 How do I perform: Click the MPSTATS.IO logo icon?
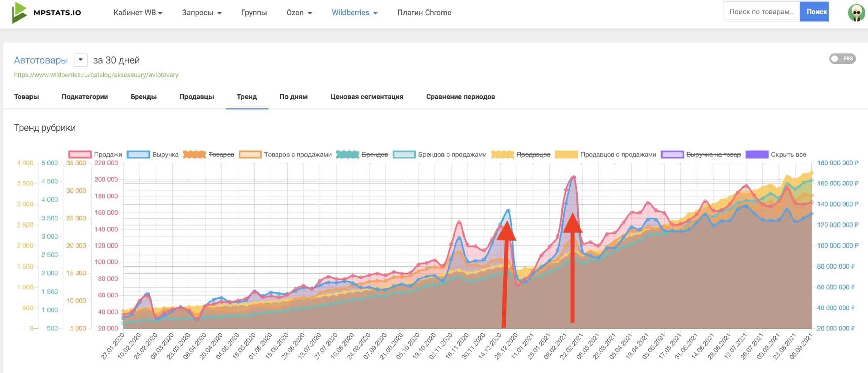coord(19,13)
